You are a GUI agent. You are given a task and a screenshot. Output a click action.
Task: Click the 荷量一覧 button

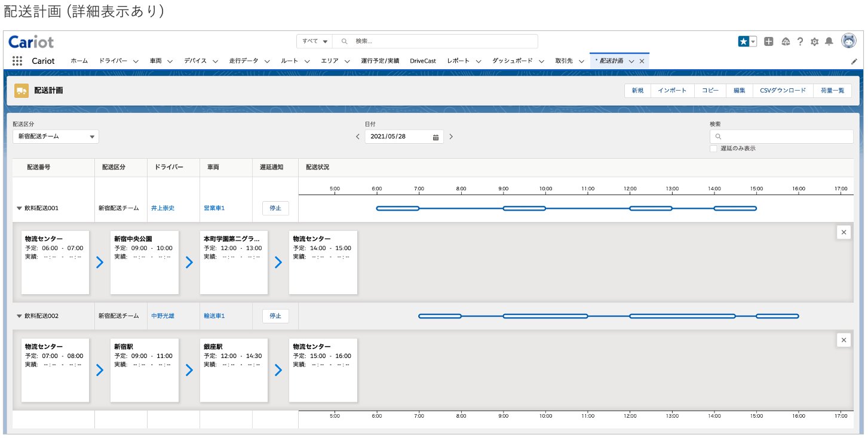tap(832, 91)
